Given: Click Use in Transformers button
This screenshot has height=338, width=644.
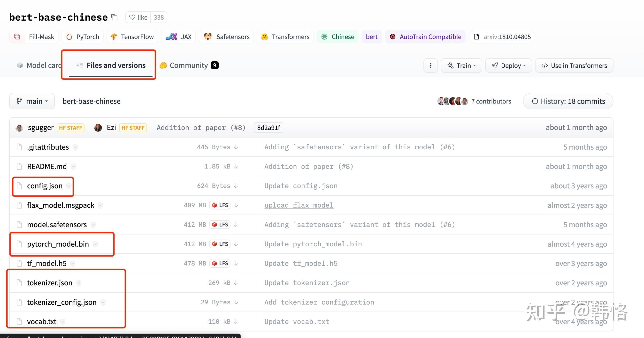Looking at the screenshot, I should (x=574, y=66).
